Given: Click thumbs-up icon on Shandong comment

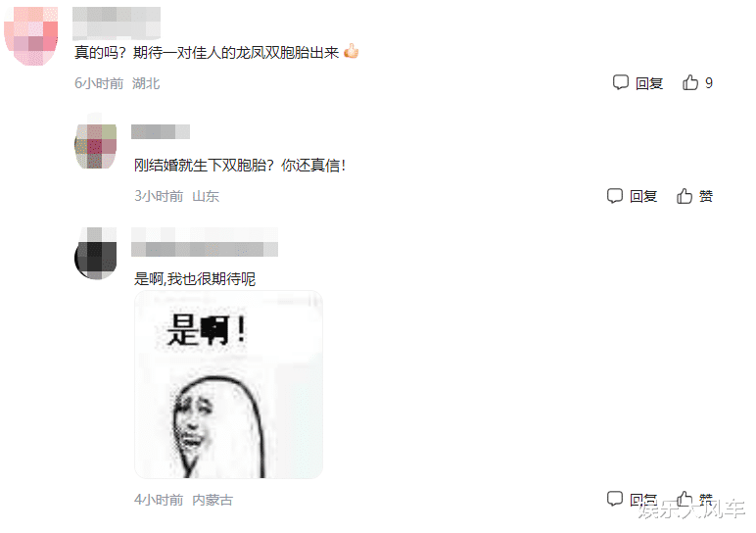Looking at the screenshot, I should 685,195.
